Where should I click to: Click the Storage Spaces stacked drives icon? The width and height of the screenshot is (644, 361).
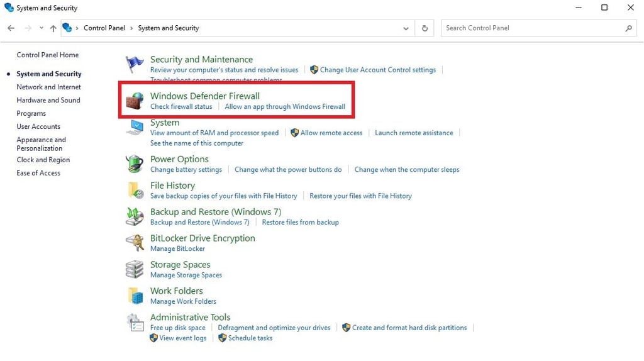click(x=135, y=269)
